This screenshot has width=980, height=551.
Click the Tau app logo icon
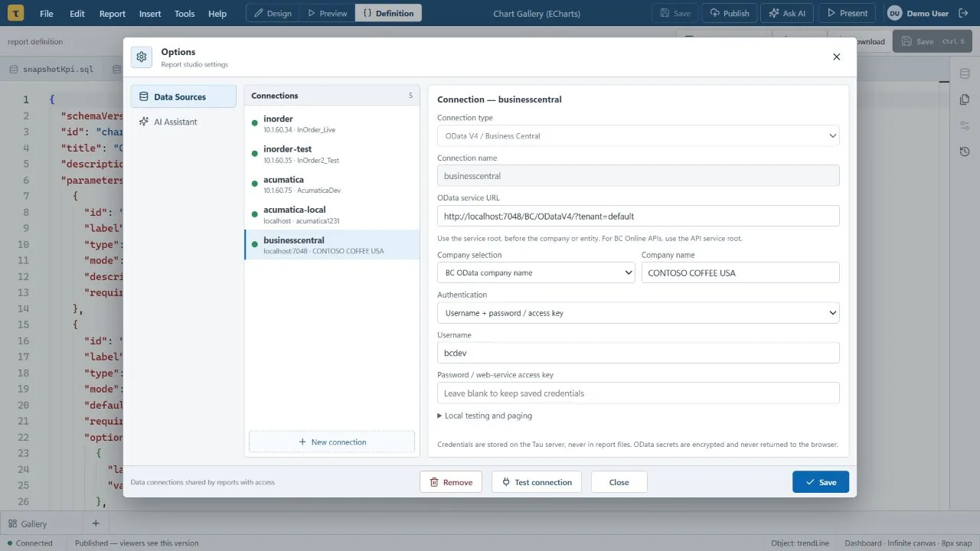tap(17, 13)
